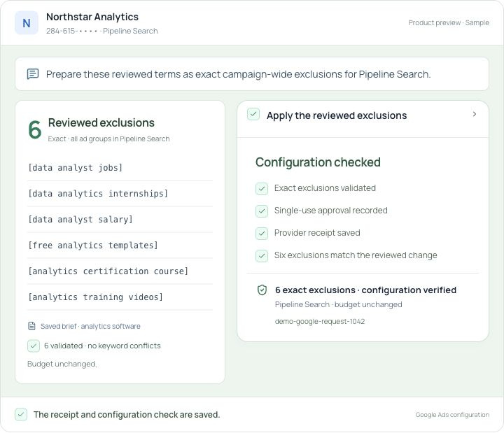Expand the Apply the reviewed exclusions chevron
The width and height of the screenshot is (504, 433).
(x=475, y=114)
